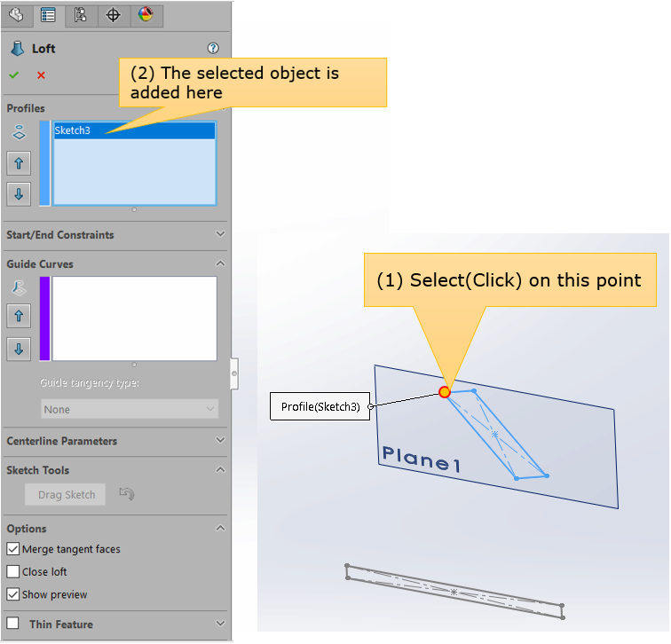
Task: Collapse Sketch Tools section
Action: click(x=220, y=469)
